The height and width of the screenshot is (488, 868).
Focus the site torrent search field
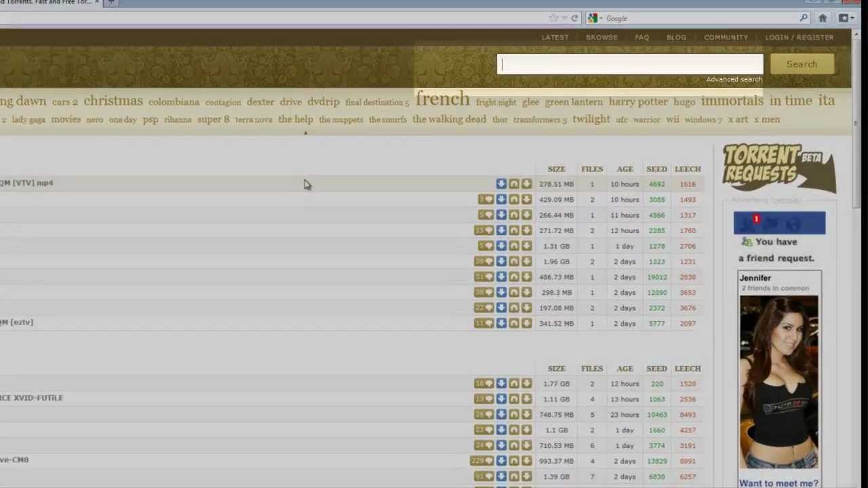point(630,64)
